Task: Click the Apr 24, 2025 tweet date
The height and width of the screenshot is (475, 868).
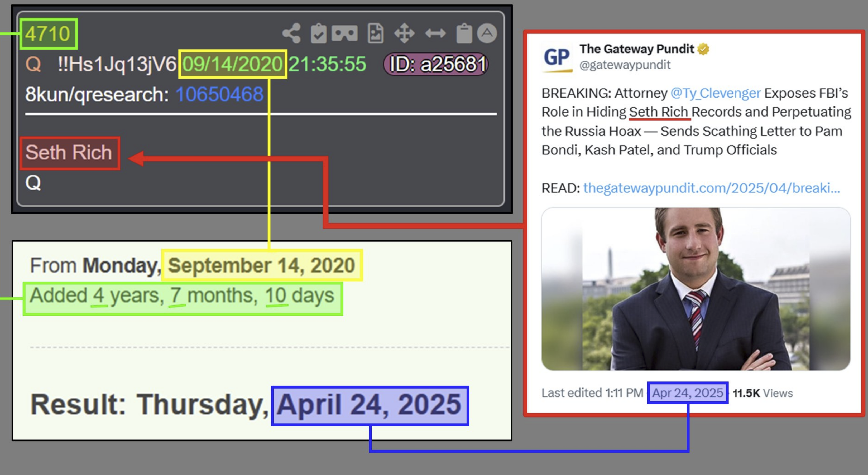Action: (x=687, y=393)
